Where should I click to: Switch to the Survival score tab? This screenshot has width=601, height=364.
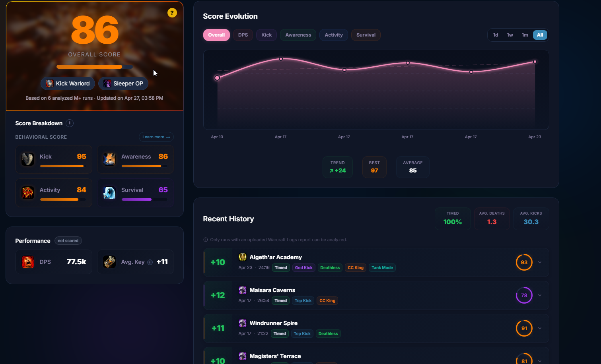pyautogui.click(x=366, y=35)
